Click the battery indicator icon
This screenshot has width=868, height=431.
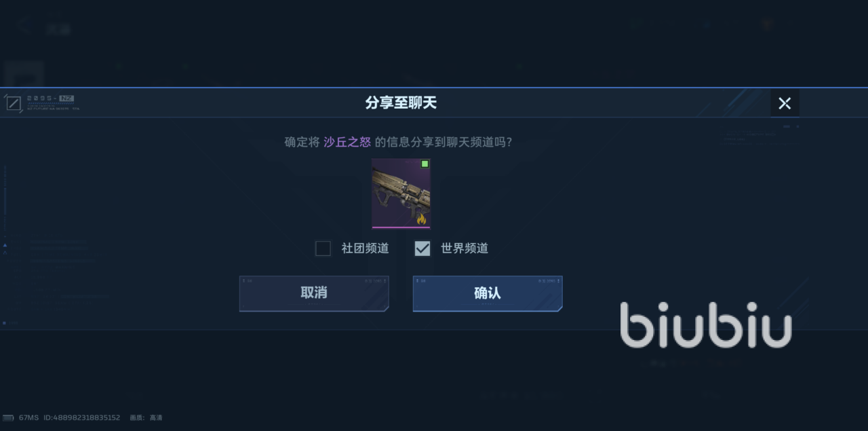pyautogui.click(x=8, y=417)
